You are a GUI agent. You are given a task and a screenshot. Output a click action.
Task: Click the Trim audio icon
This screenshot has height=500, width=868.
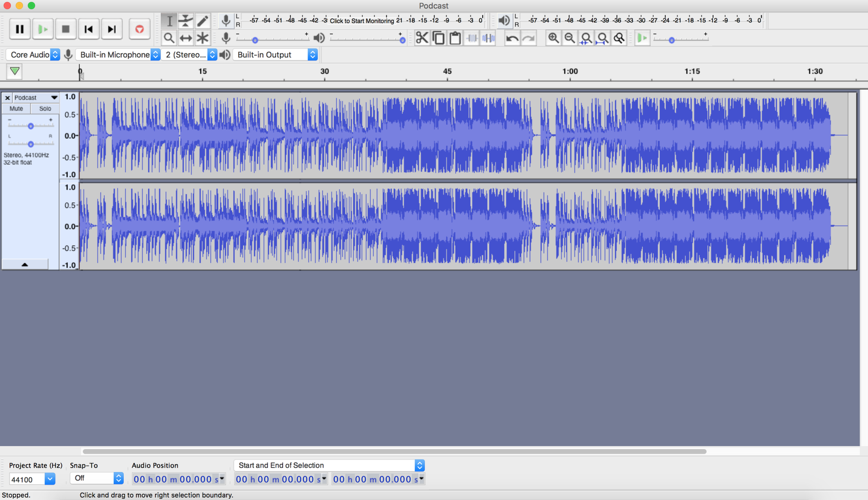pyautogui.click(x=472, y=38)
